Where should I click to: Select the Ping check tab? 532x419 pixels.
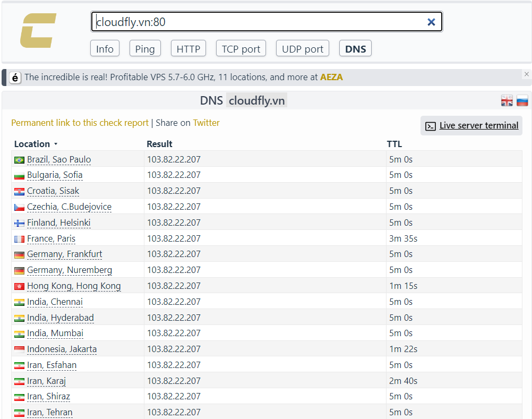click(x=145, y=48)
